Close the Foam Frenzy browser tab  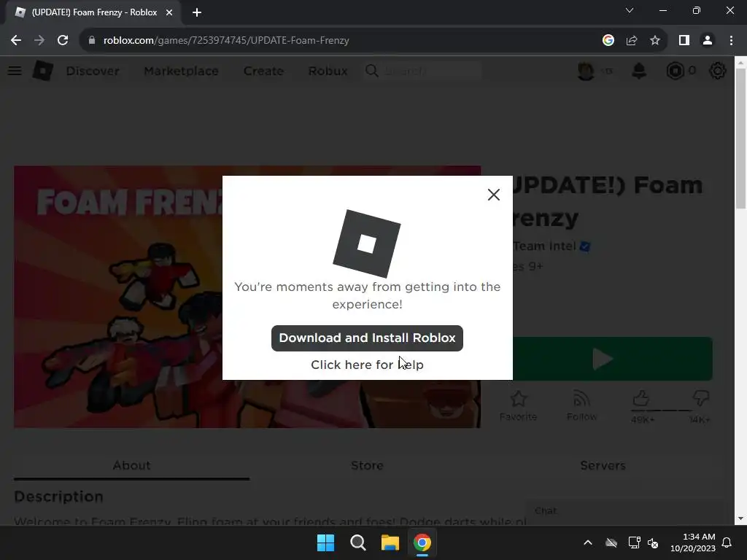(x=169, y=12)
